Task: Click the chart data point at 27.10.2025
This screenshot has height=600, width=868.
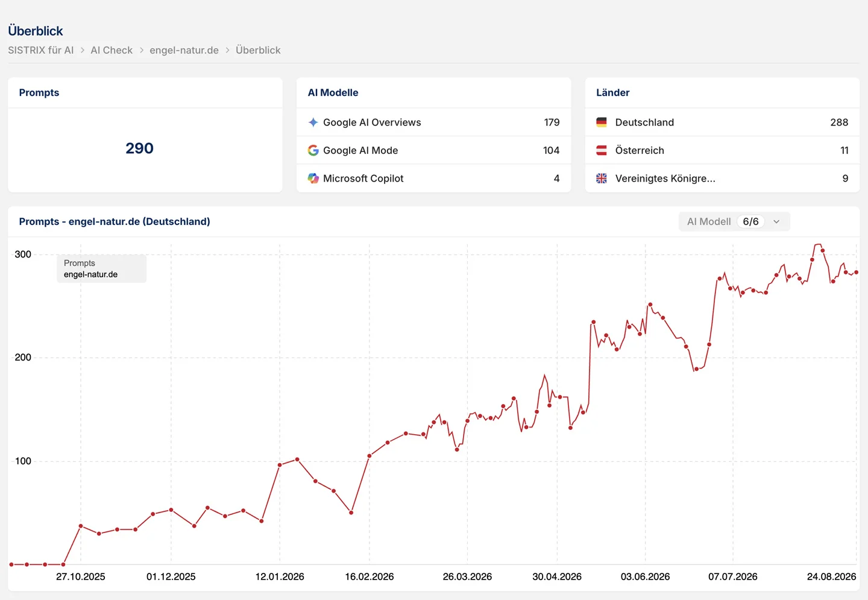Action: 81,526
